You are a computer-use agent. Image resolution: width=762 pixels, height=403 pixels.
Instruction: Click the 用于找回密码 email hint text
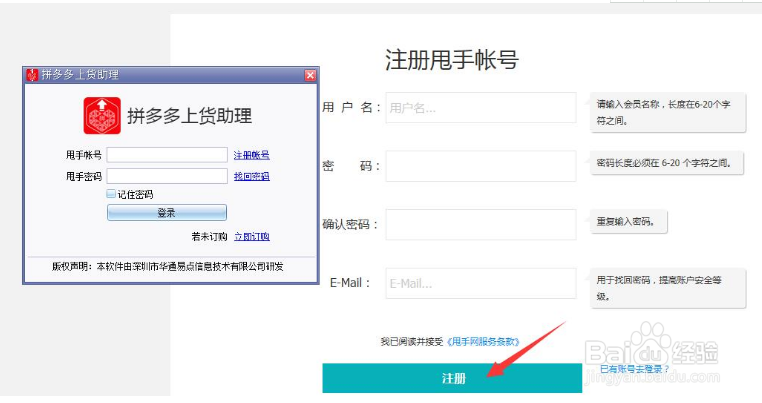pyautogui.click(x=659, y=288)
